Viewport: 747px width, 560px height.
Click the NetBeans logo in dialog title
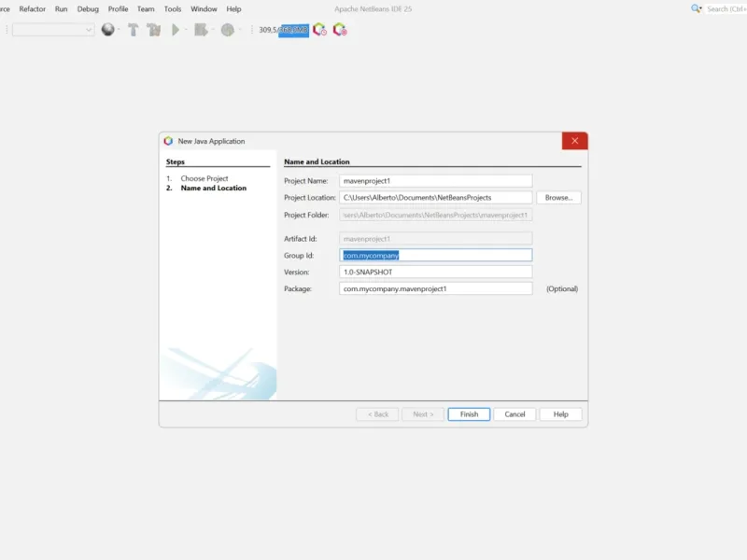click(168, 141)
